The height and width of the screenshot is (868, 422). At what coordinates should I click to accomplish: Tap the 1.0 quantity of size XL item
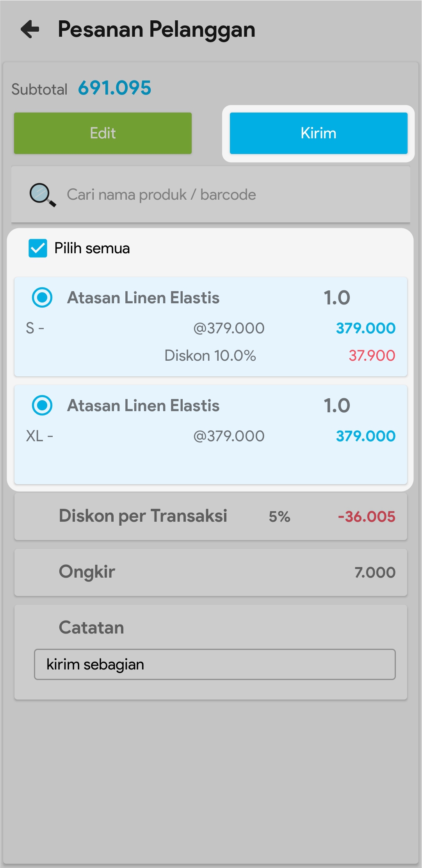(337, 406)
